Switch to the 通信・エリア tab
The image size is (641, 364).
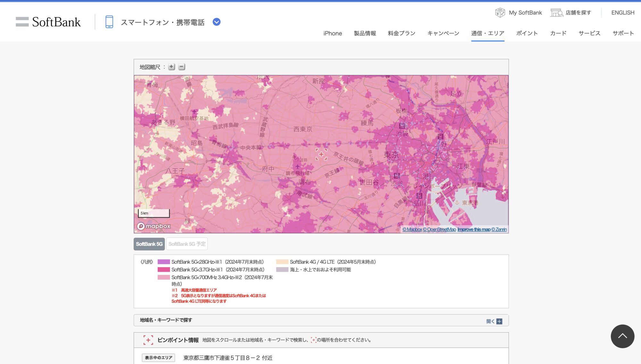click(x=487, y=33)
